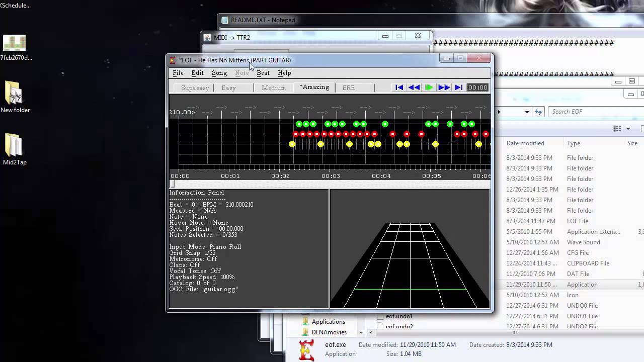Click the 210.00 BPM marker on the beat track

coord(181,112)
